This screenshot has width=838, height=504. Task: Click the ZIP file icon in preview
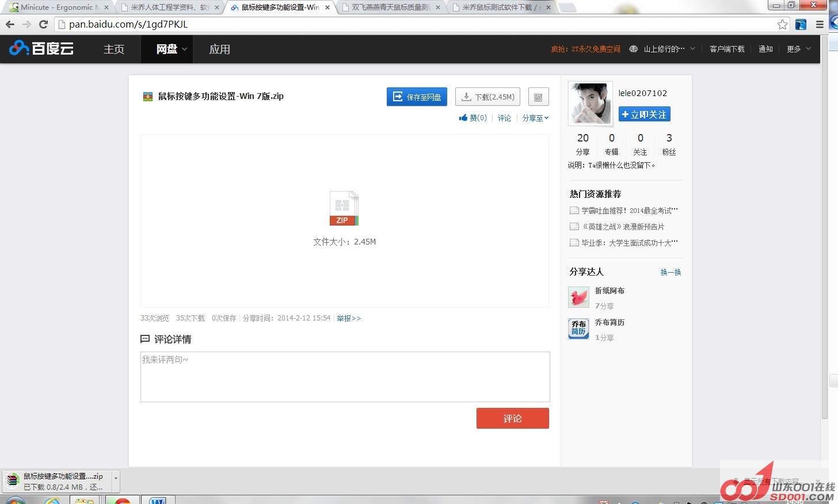click(344, 208)
